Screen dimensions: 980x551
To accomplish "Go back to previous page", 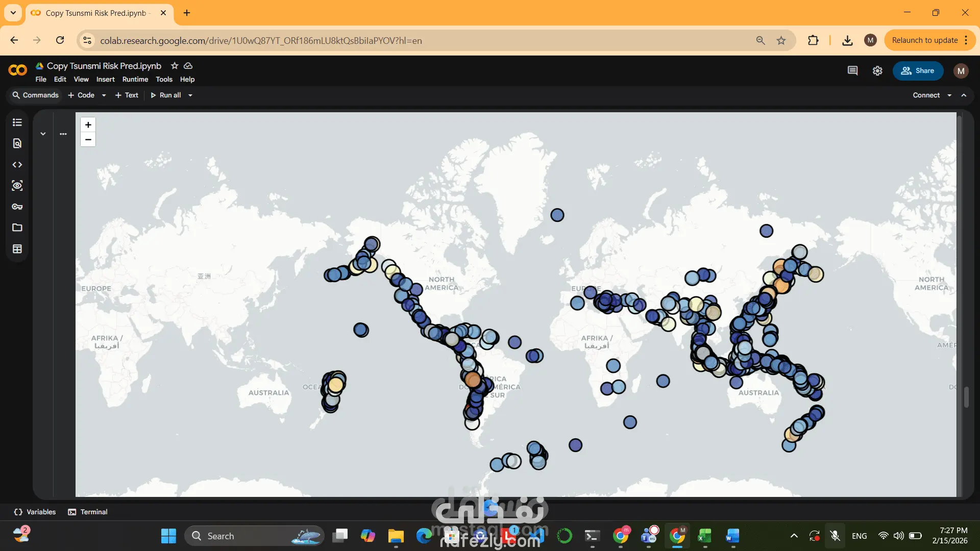I will coord(14,40).
